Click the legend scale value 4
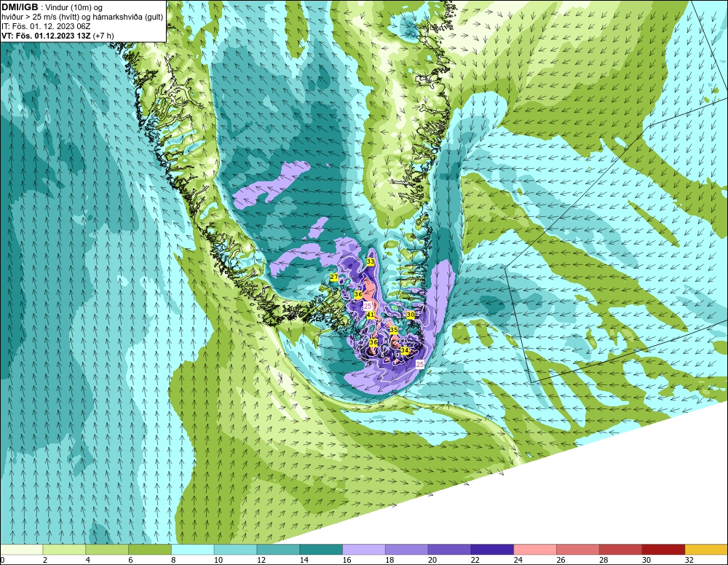 [x=88, y=560]
